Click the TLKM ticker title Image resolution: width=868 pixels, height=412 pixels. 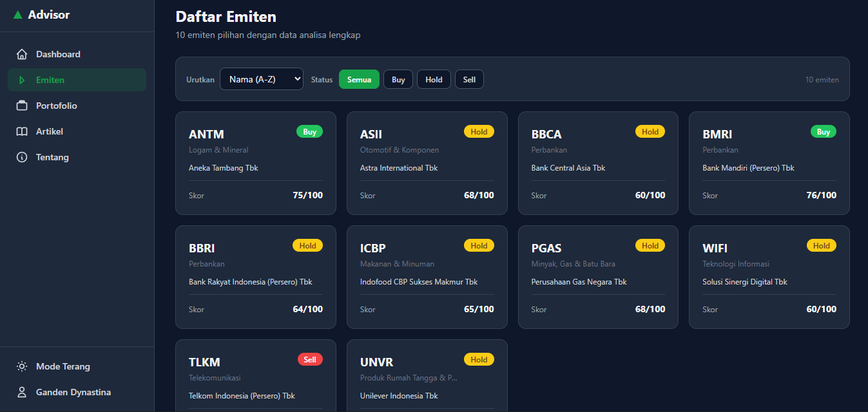(204, 362)
